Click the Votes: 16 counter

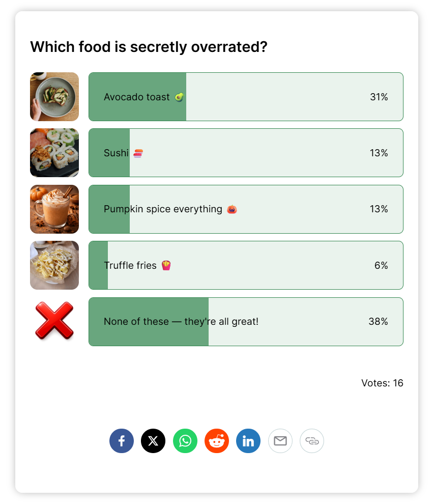tap(382, 383)
